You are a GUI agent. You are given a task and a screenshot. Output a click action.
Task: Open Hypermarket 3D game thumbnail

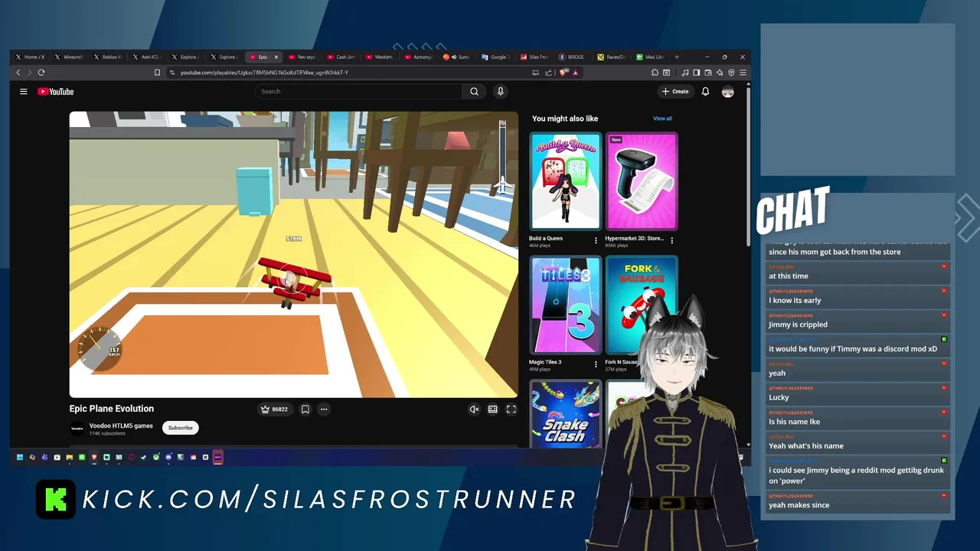pos(642,181)
